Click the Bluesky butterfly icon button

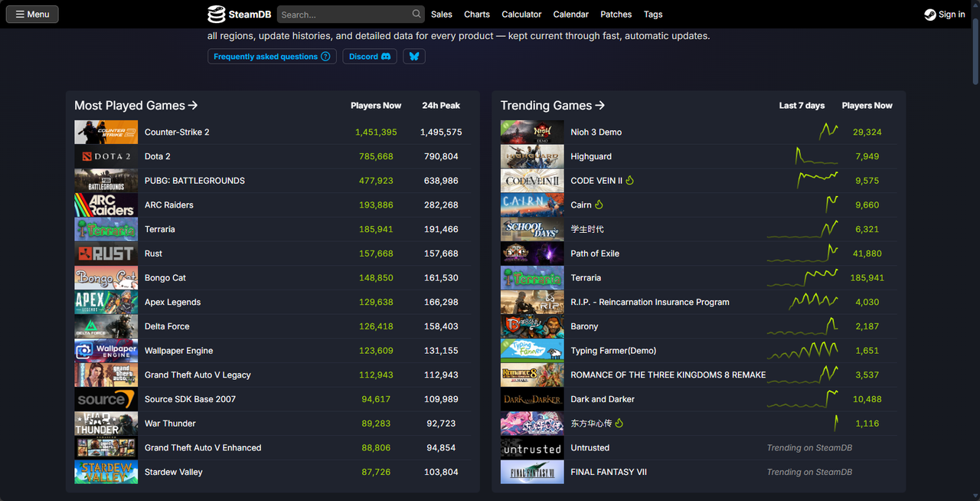tap(414, 57)
